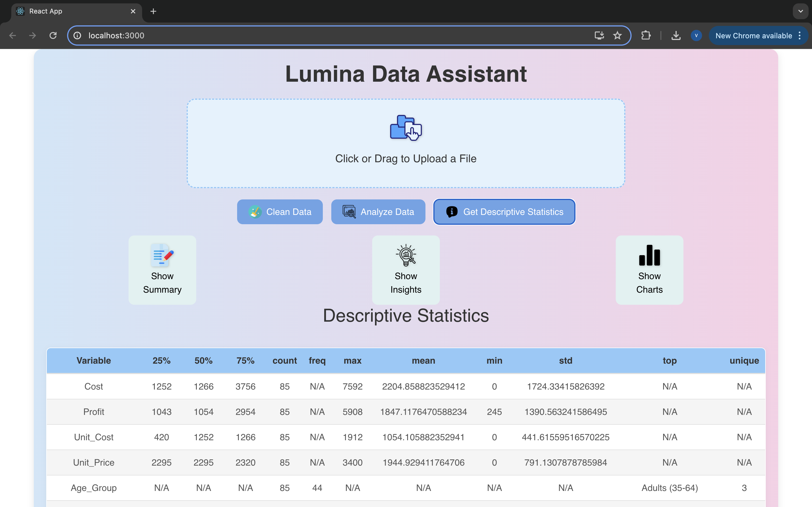Click the Analyze Data magnifier icon

pyautogui.click(x=349, y=212)
